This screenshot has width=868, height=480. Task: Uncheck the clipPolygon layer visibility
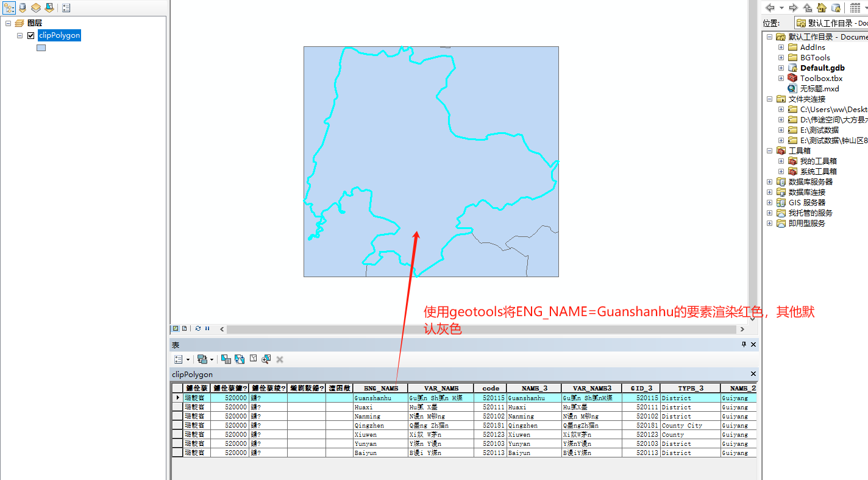30,35
